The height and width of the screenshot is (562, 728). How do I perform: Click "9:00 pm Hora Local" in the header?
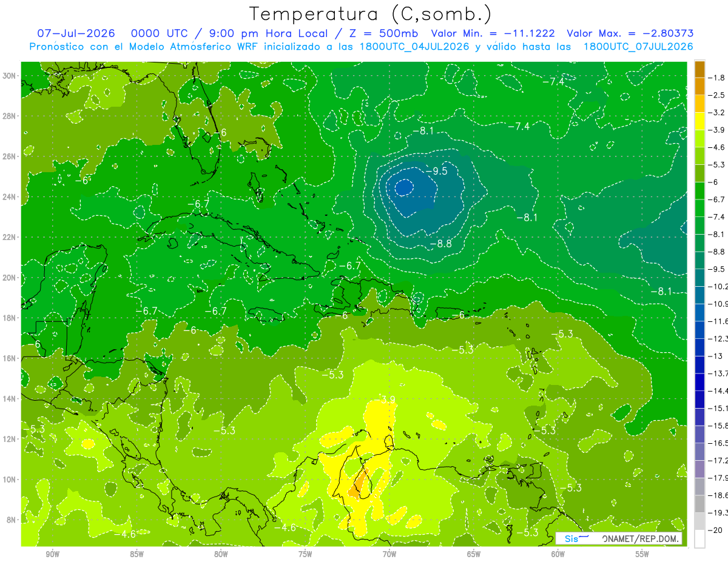tap(269, 34)
